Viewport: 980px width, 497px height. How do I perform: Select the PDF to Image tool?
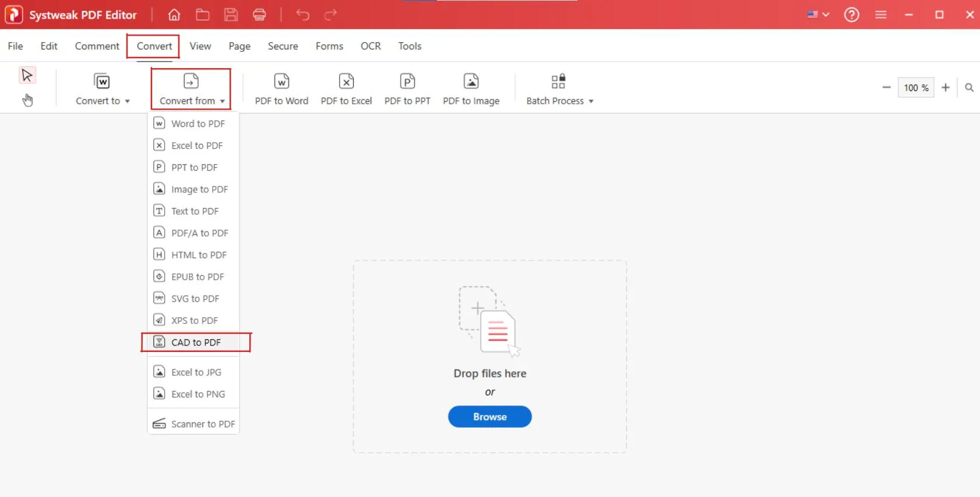pyautogui.click(x=471, y=89)
